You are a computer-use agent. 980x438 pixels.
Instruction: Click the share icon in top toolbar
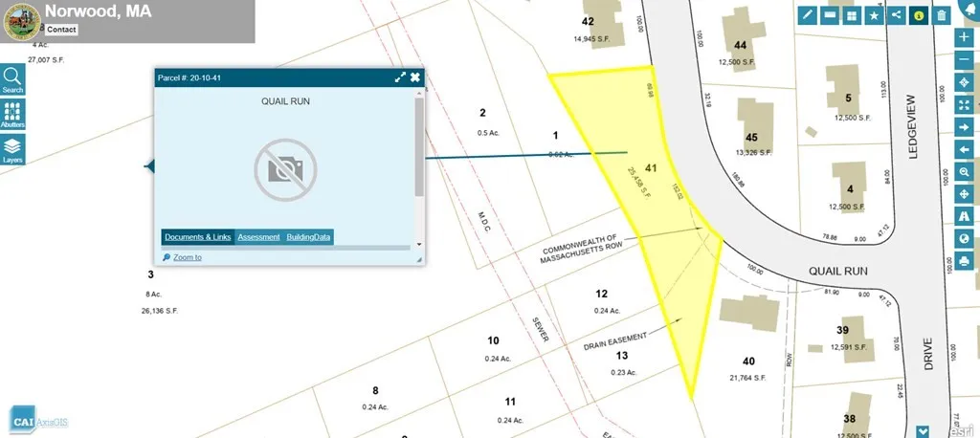tap(897, 14)
